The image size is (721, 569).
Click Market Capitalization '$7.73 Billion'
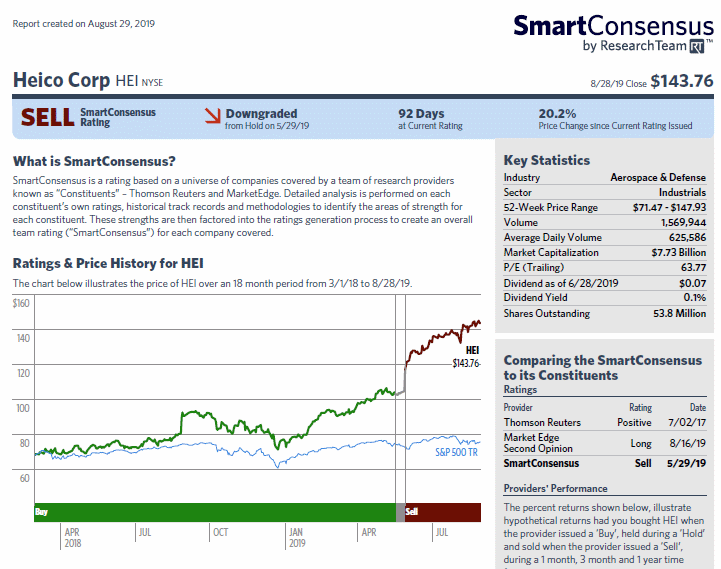pyautogui.click(x=679, y=253)
